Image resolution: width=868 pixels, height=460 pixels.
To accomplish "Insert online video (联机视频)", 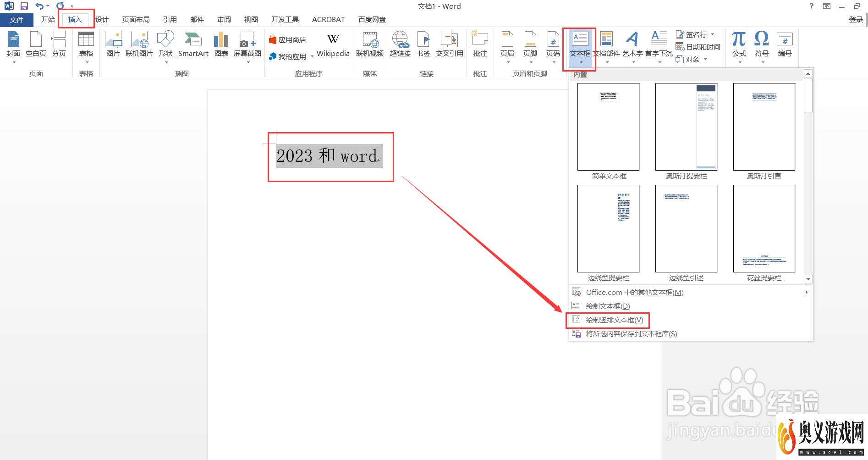I will 370,45.
